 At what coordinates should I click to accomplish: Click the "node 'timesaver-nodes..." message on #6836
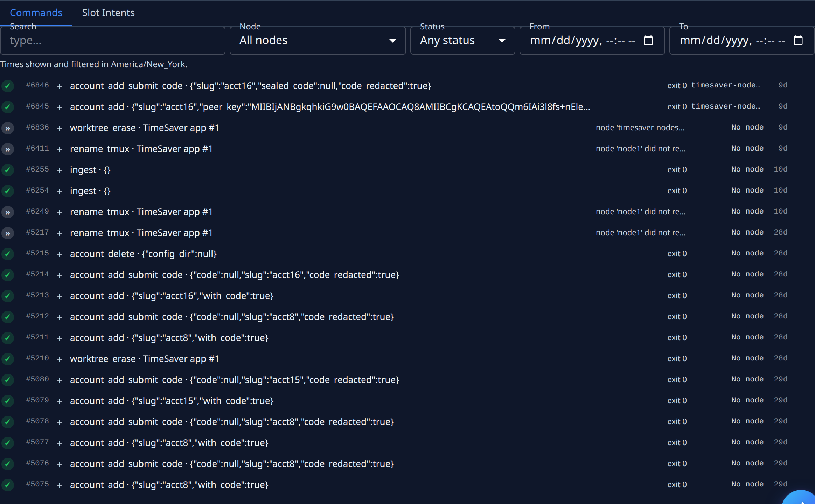pyautogui.click(x=640, y=127)
